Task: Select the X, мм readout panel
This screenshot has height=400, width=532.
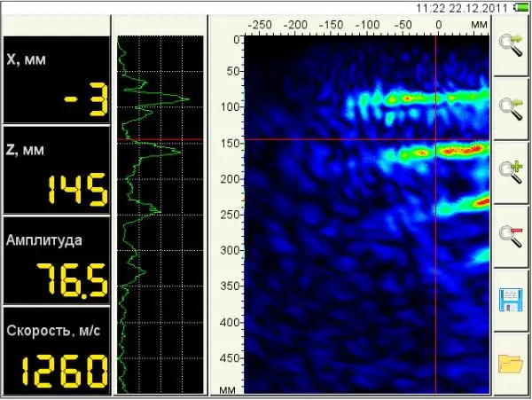Action: (57, 80)
